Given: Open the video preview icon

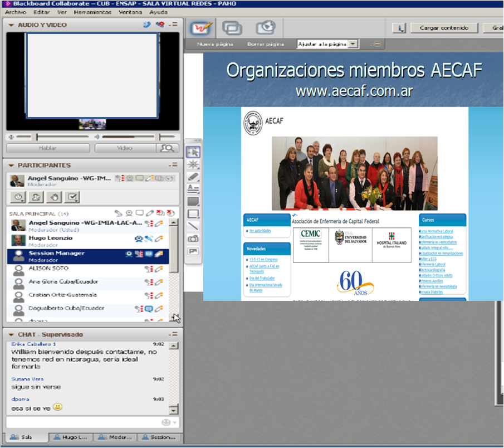Looking at the screenshot, I should 167,148.
